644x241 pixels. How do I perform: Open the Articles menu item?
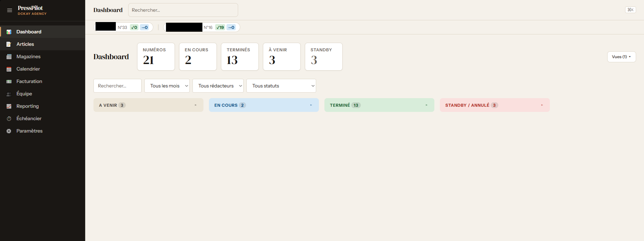[x=43, y=44]
